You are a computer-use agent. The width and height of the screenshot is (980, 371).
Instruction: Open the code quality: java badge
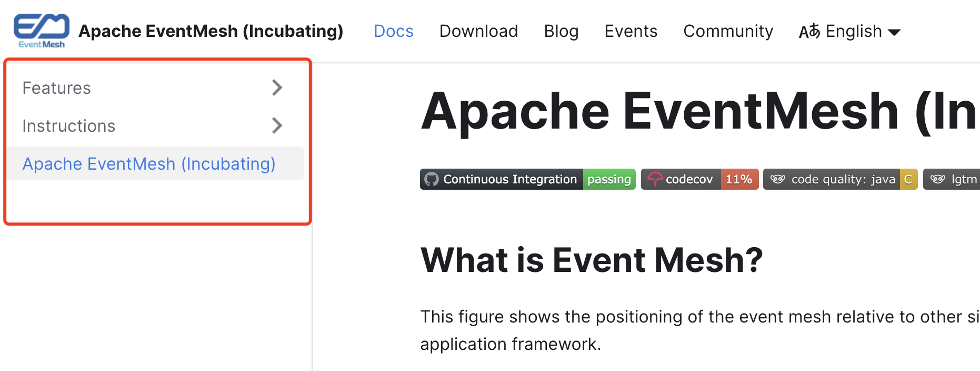point(840,179)
